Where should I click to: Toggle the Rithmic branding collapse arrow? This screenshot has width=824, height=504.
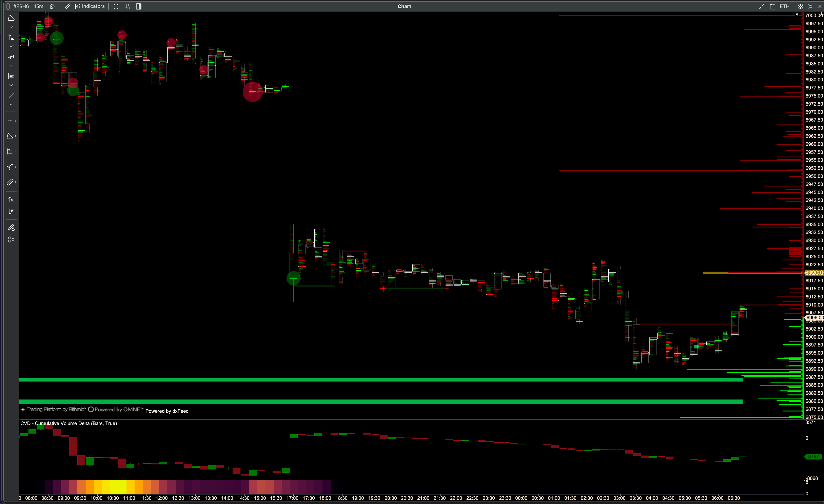23,409
